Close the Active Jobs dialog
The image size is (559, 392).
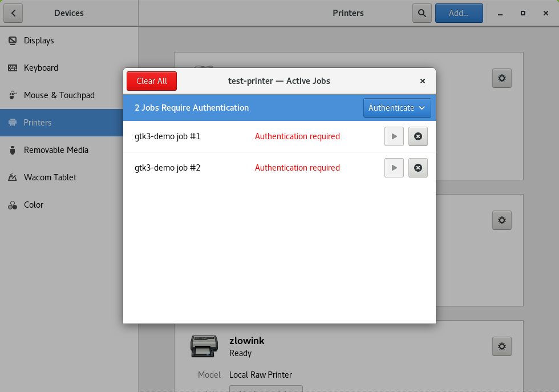(423, 81)
